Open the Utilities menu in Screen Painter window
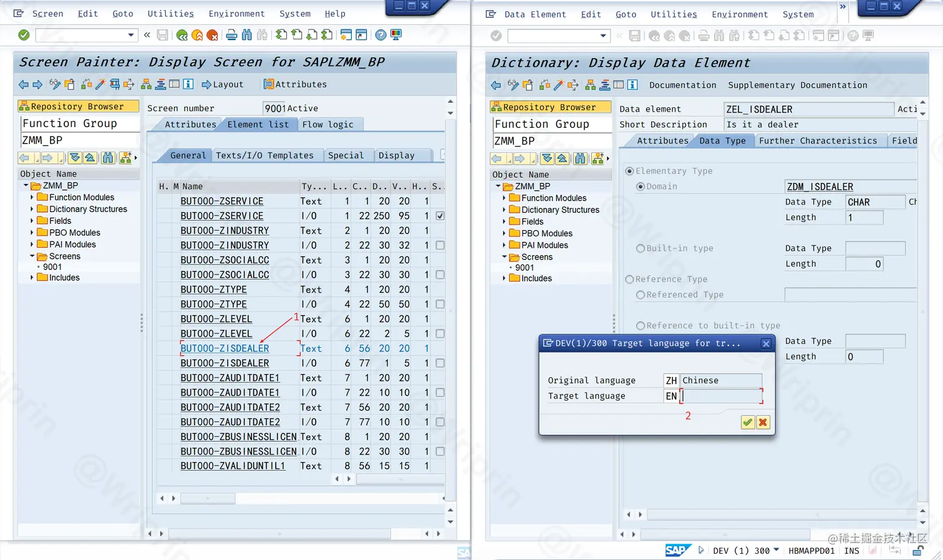943x560 pixels. click(170, 14)
